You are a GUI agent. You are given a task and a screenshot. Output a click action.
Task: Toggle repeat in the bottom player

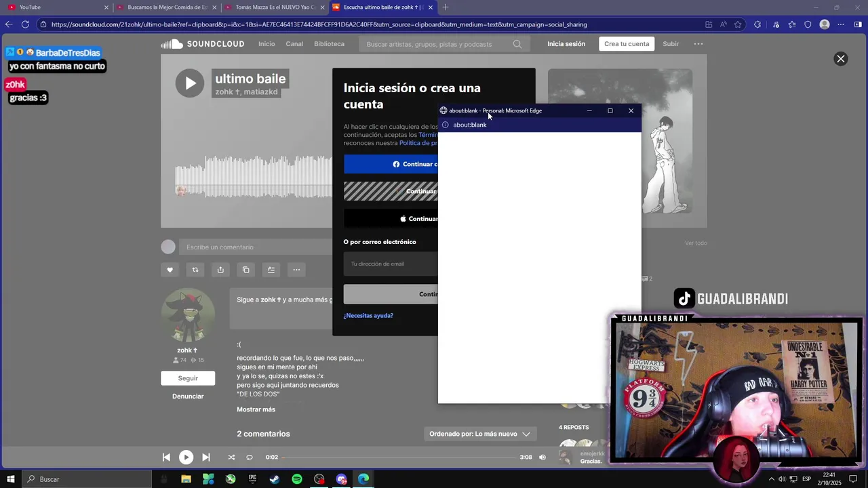pyautogui.click(x=250, y=457)
